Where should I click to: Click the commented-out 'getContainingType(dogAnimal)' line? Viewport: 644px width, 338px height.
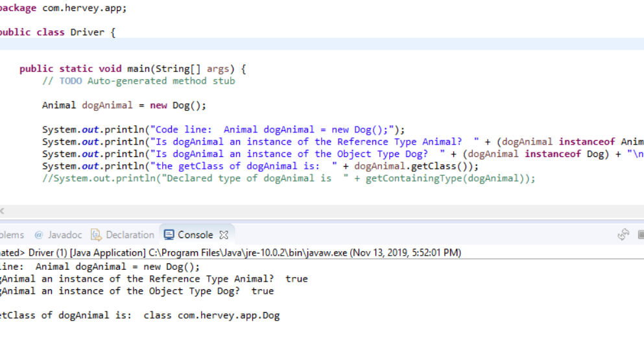(289, 178)
